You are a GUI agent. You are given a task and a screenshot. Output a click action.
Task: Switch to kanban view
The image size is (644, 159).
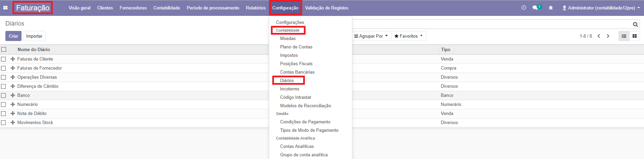pos(634,36)
